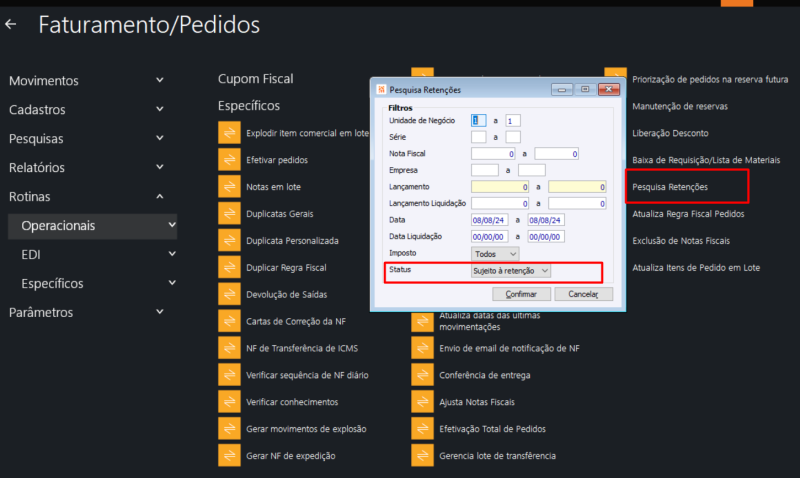Click the back arrow next to Faturamento/Pedidos
800x478 pixels.
click(11, 24)
